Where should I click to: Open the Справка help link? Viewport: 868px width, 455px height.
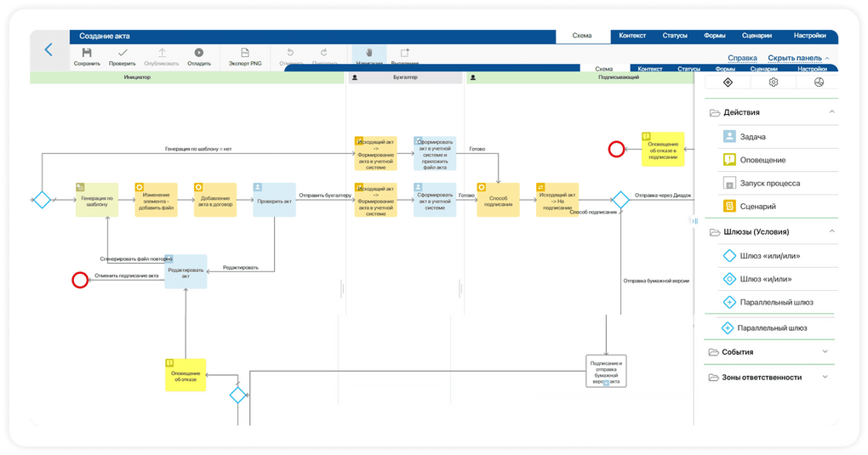pyautogui.click(x=742, y=58)
